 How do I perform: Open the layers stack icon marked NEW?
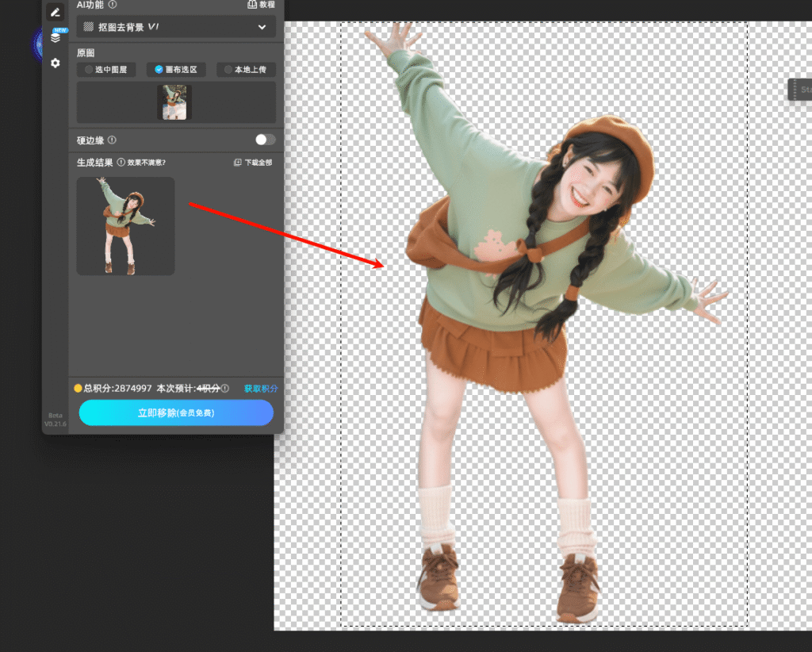[56, 37]
